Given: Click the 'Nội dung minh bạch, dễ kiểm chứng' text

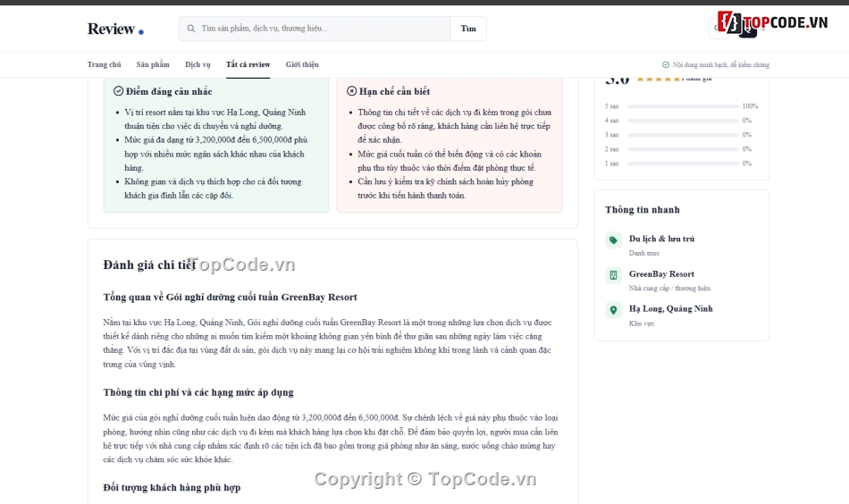Looking at the screenshot, I should 720,64.
